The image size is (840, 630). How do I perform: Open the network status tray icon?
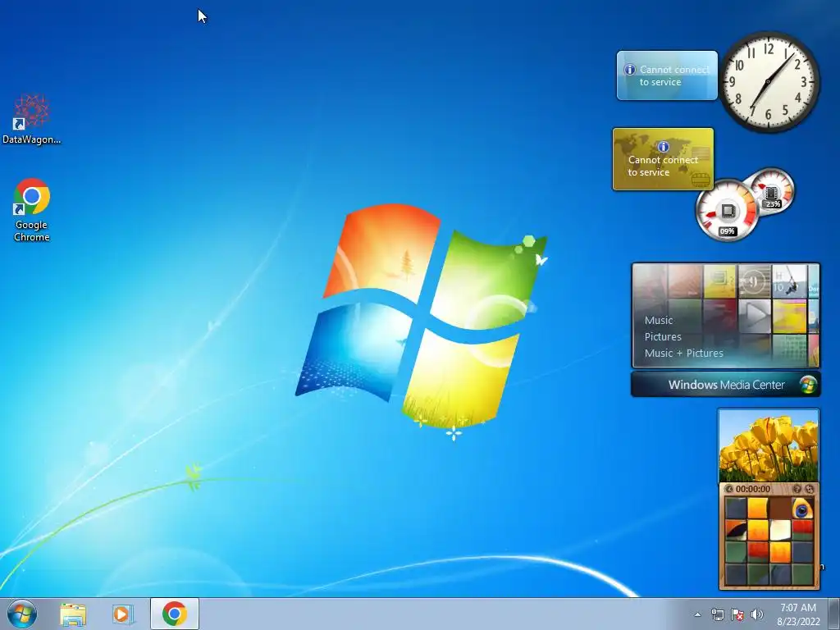717,614
